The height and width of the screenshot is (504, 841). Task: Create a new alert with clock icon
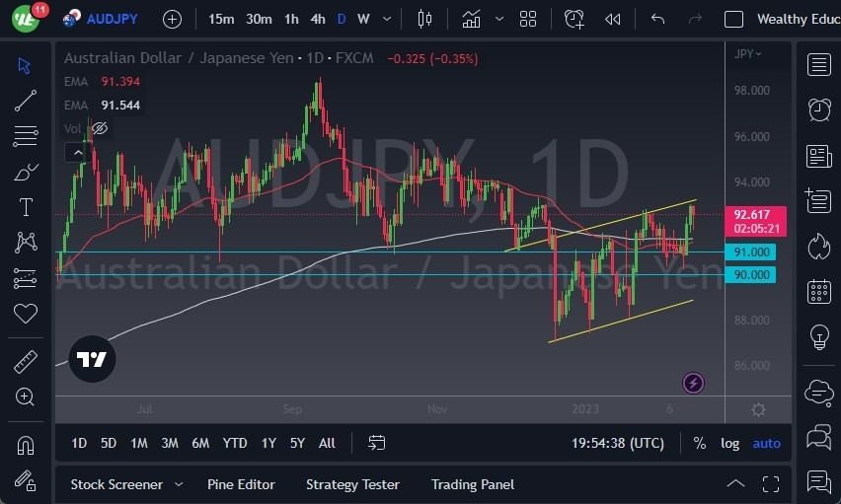click(573, 20)
